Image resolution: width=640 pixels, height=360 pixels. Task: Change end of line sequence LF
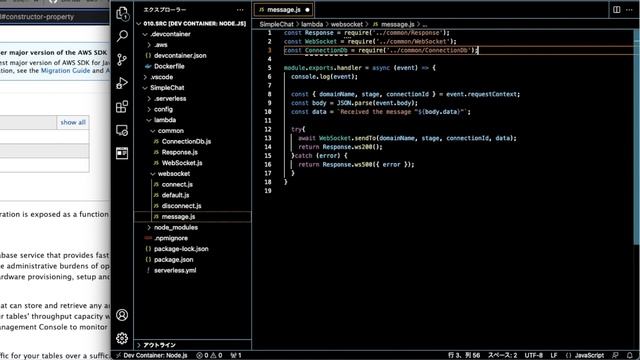tap(554, 356)
